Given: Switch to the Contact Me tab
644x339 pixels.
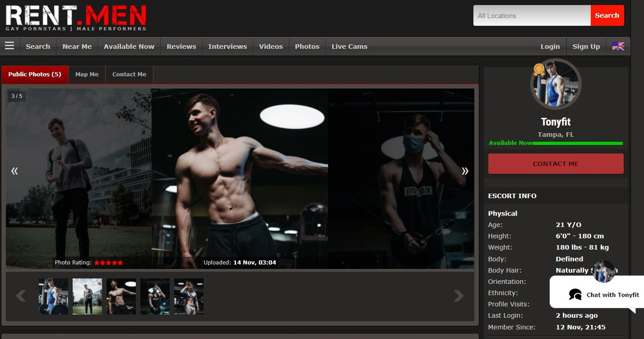Looking at the screenshot, I should tap(129, 74).
